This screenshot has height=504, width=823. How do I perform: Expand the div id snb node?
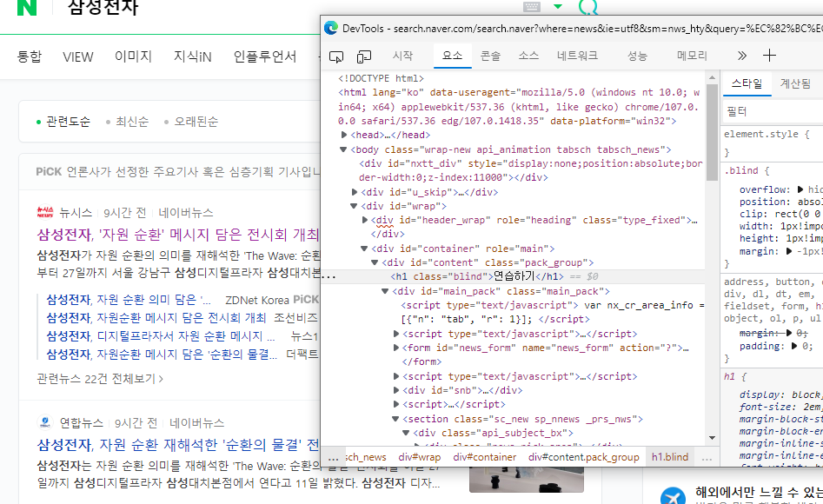pyautogui.click(x=396, y=390)
